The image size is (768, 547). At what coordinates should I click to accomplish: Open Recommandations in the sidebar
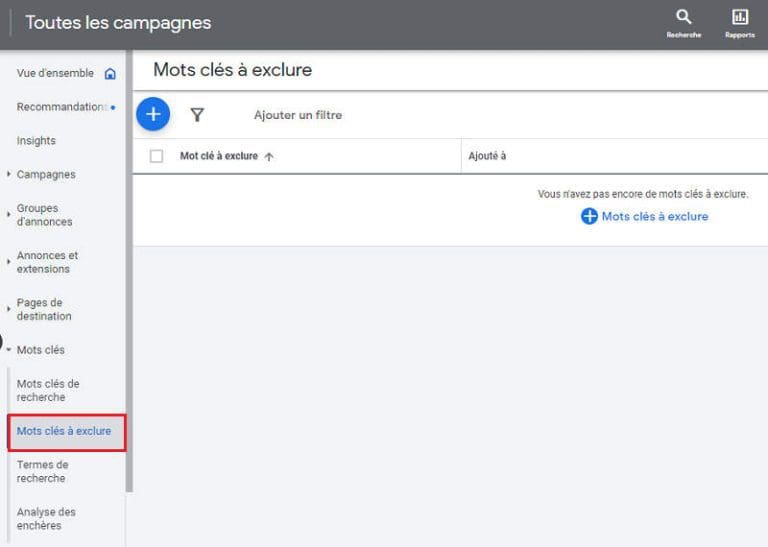point(61,107)
